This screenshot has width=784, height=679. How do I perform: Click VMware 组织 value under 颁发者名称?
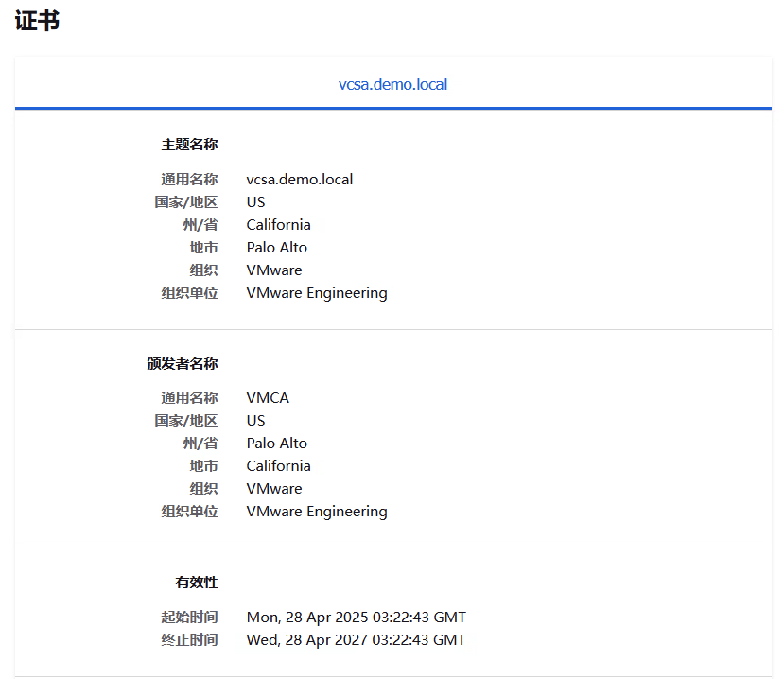click(274, 488)
